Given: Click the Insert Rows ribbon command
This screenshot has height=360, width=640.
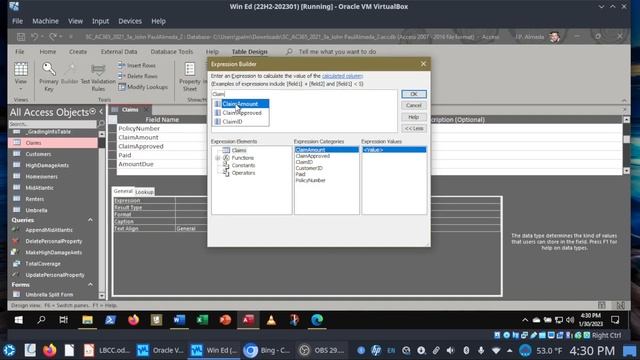Looking at the screenshot, I should (x=137, y=65).
